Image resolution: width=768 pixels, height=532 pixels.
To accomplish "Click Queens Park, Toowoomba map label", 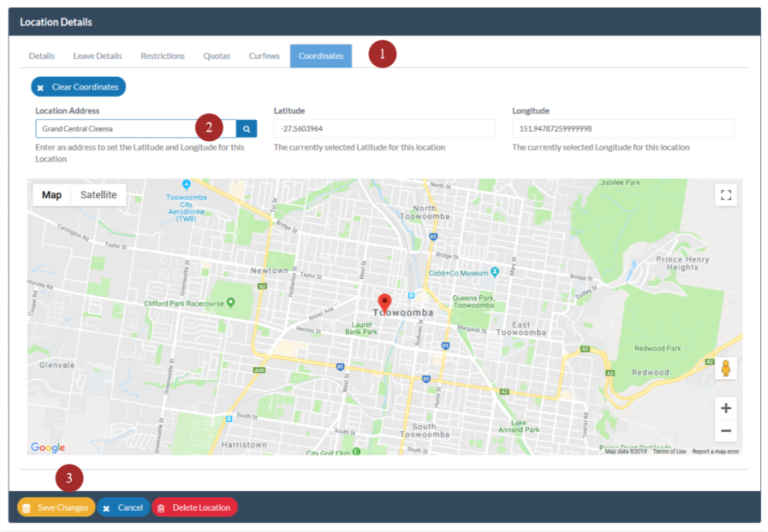I will (473, 301).
